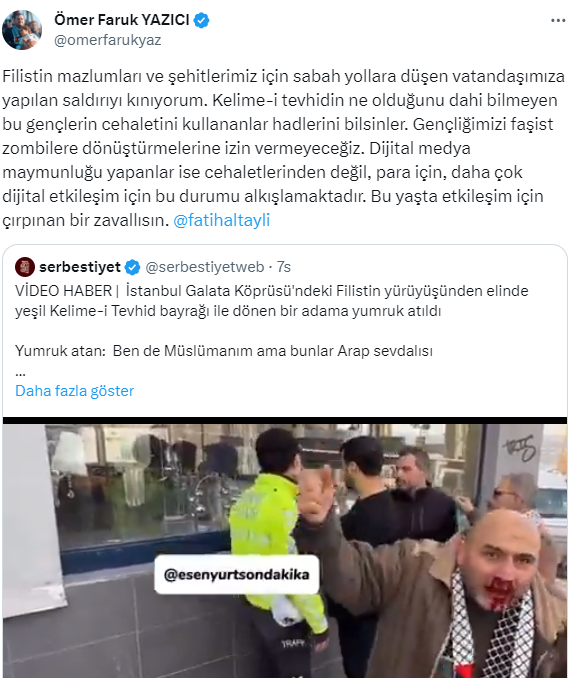
Task: Open Ömer Faruk YAZICI's profile avatar
Action: point(22,30)
